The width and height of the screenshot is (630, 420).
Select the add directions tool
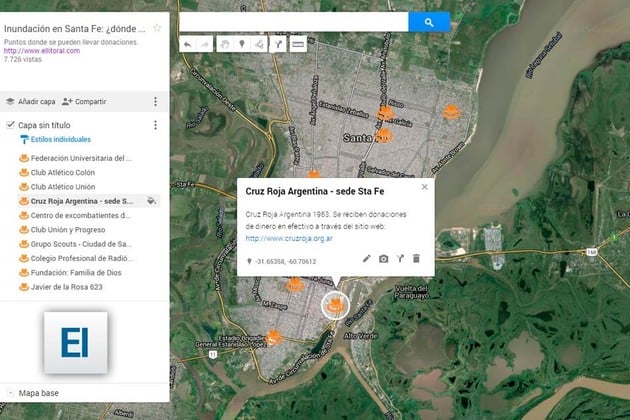(x=278, y=44)
